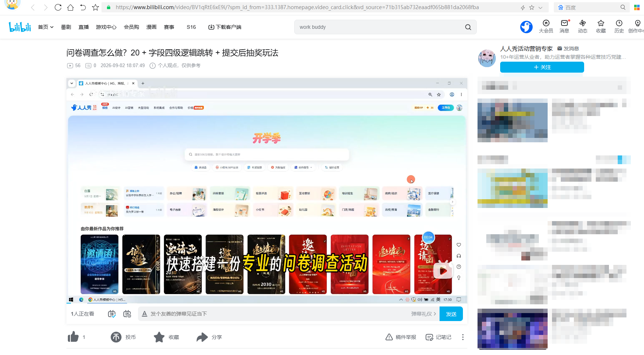
Task: Open the browser home page icon
Action: (70, 7)
